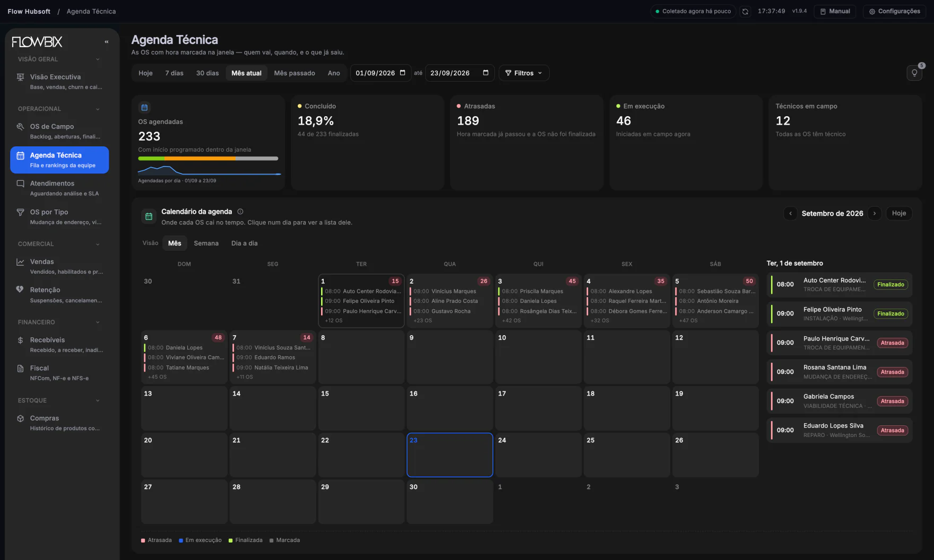Click the Atrasada legend swatch

click(x=143, y=540)
